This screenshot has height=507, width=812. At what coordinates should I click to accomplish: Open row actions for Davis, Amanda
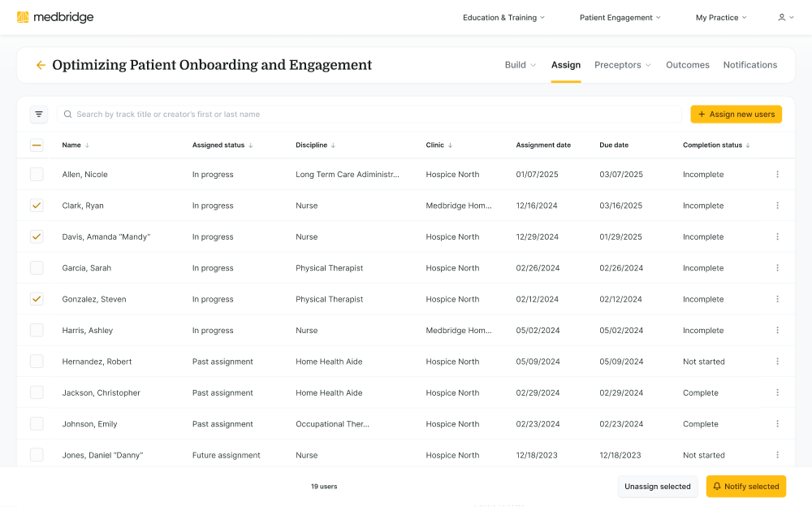[x=777, y=236]
